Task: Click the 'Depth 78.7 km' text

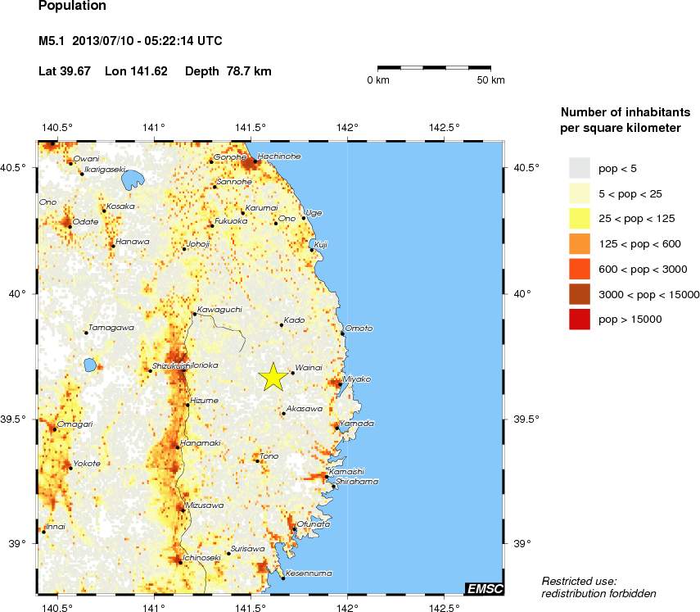Action: (x=228, y=71)
